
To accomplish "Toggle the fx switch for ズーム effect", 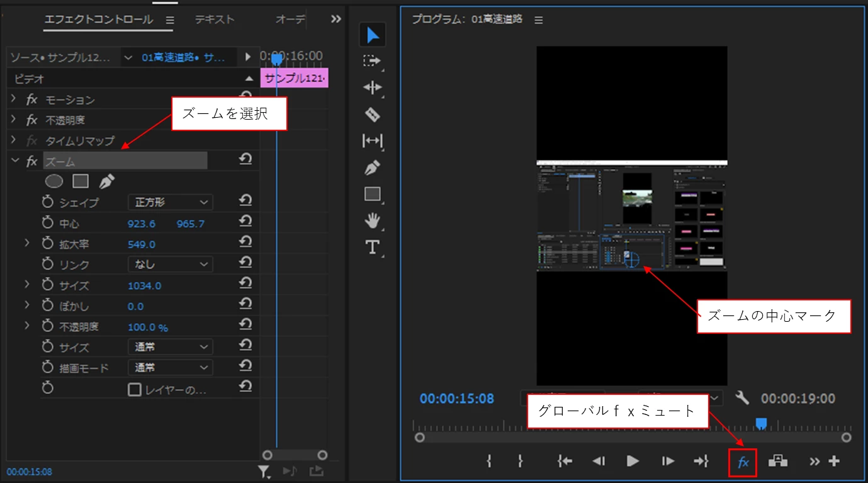I will (32, 162).
